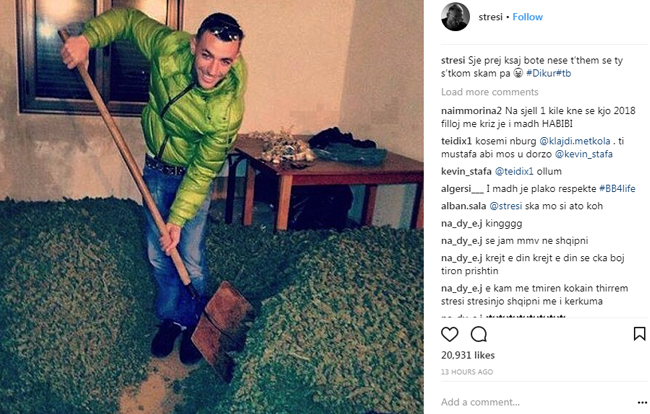Open the @klajdi.metkola mention
650x414 pixels.
575,141
